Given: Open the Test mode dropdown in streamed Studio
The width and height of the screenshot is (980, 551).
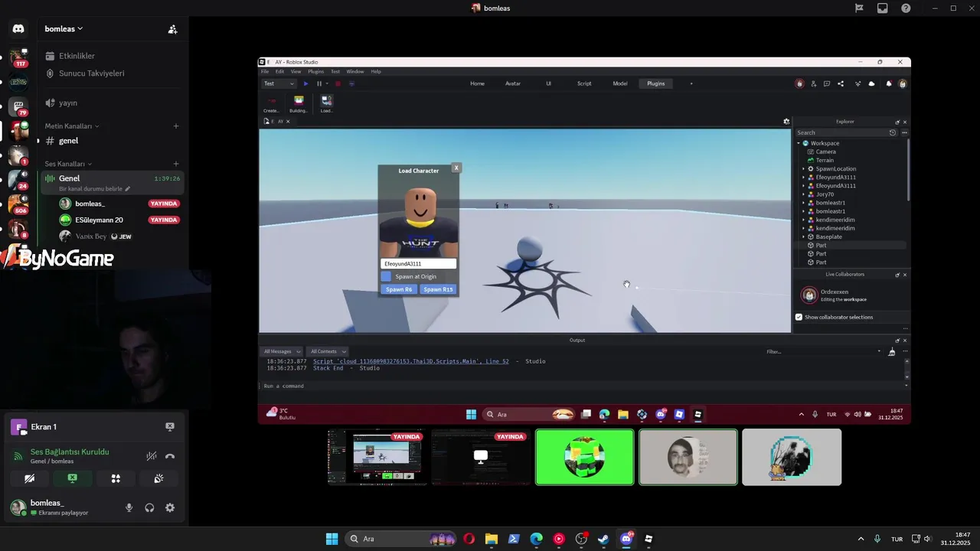Looking at the screenshot, I should click(279, 83).
